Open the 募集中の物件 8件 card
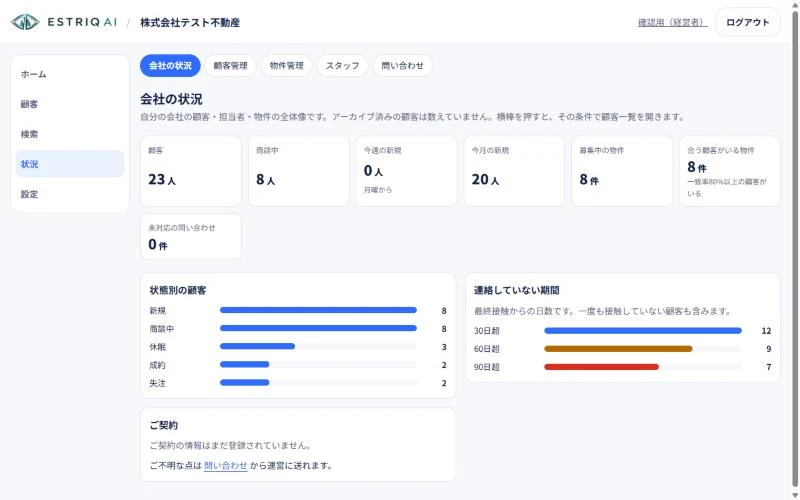 (x=622, y=171)
